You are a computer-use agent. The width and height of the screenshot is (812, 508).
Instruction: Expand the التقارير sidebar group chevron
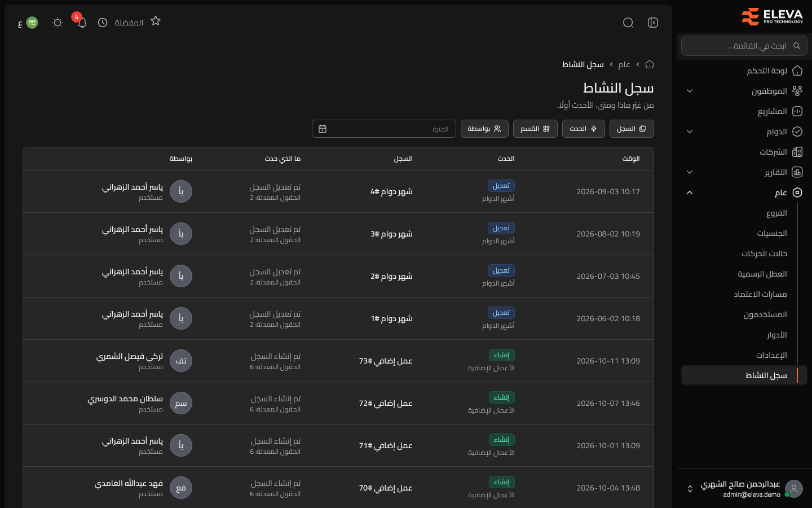coord(690,172)
